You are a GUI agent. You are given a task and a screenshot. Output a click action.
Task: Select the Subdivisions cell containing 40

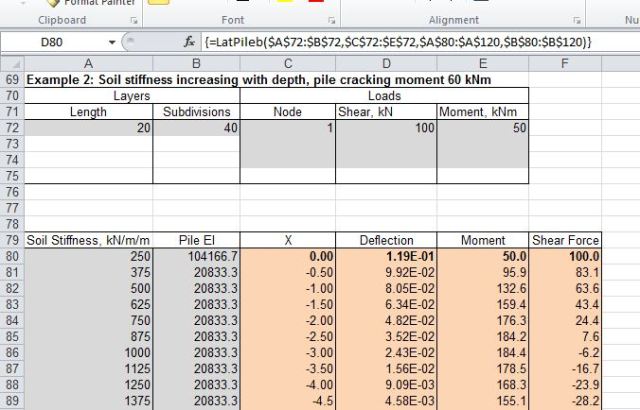click(196, 129)
